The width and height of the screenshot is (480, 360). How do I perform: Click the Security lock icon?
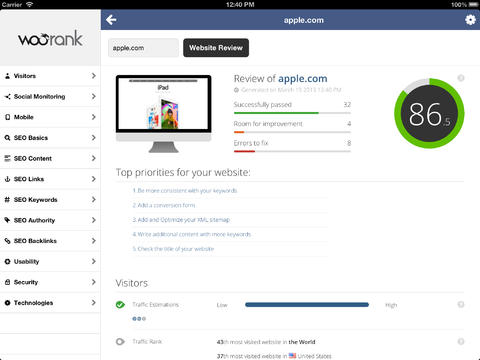click(x=7, y=282)
